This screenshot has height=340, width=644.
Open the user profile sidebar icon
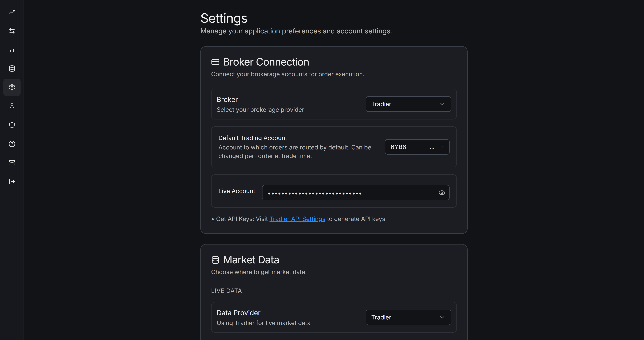12,106
